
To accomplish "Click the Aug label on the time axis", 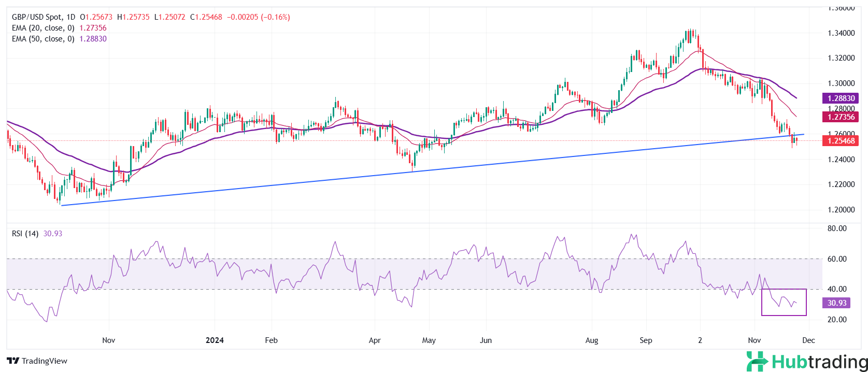I will coord(591,340).
